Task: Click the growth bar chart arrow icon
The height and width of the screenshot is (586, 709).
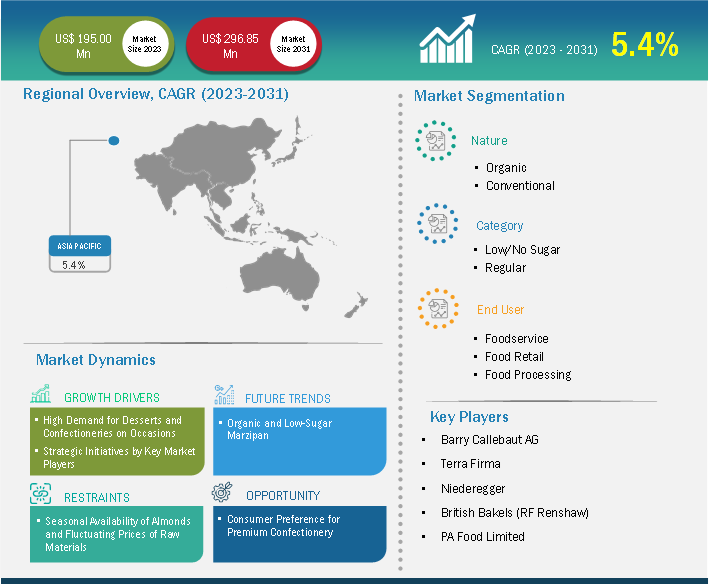Action: [447, 39]
